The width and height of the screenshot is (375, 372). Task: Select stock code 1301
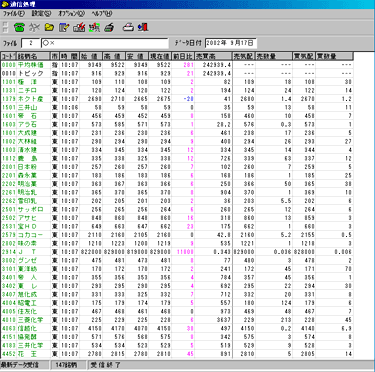[9, 82]
